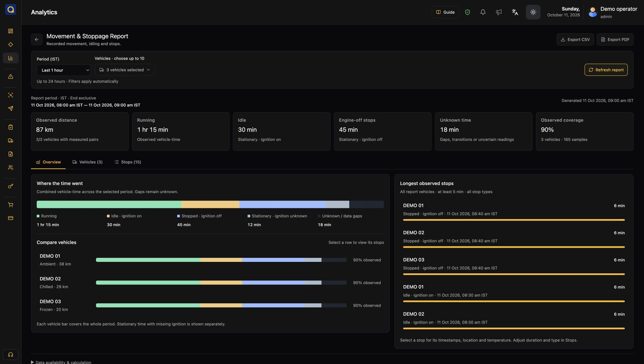644x364 pixels.
Task: Expand 'Data availability & calculation' section
Action: coord(61,362)
